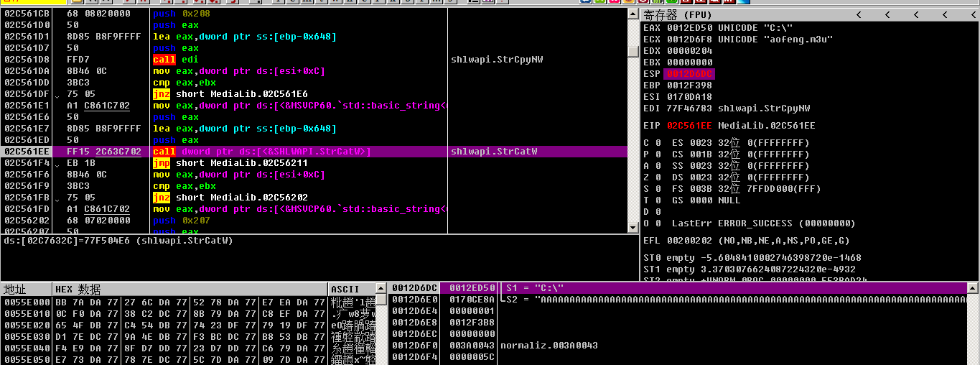Image resolution: width=980 pixels, height=365 pixels.
Task: Click the highlighted ESP register value
Action: coord(690,74)
